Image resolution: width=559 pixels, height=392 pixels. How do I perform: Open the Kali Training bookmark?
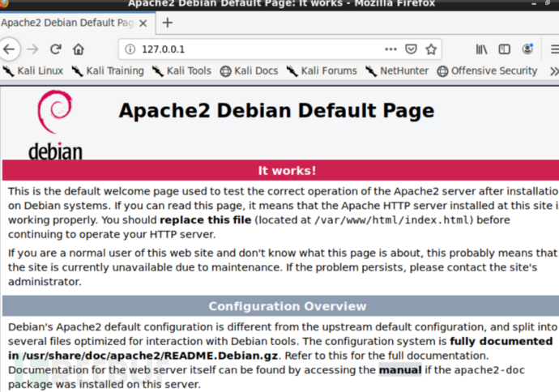pyautogui.click(x=108, y=71)
